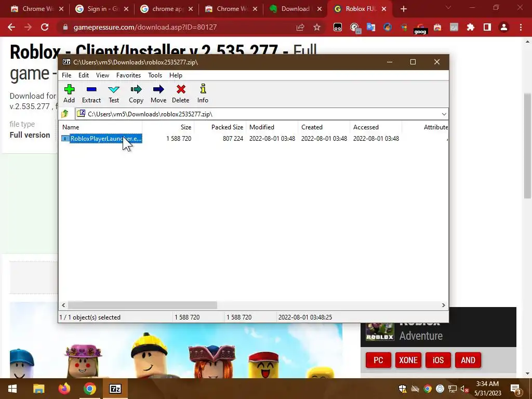Screen dimensions: 532x399
Task: Go back in Chrome
Action: click(x=11, y=27)
